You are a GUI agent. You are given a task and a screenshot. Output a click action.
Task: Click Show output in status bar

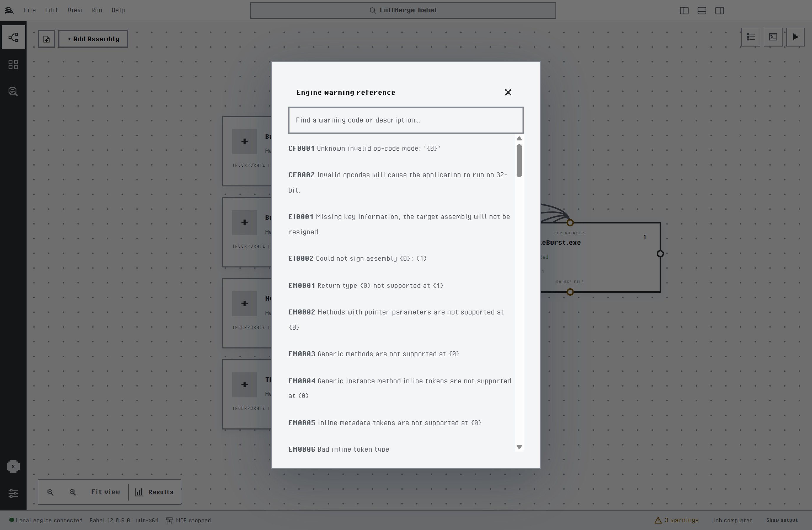[782, 520]
